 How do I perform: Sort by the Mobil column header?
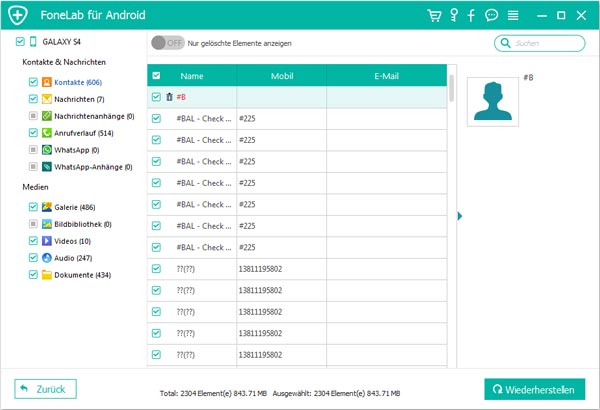tap(281, 75)
